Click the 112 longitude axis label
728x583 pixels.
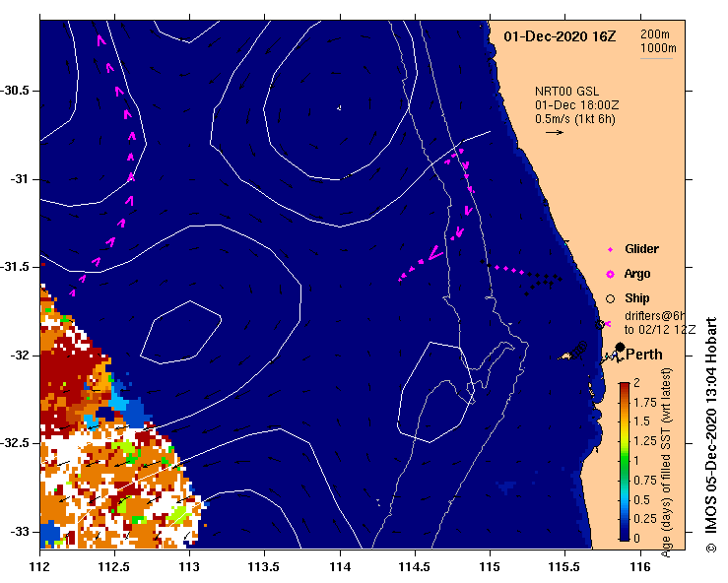[x=40, y=567]
